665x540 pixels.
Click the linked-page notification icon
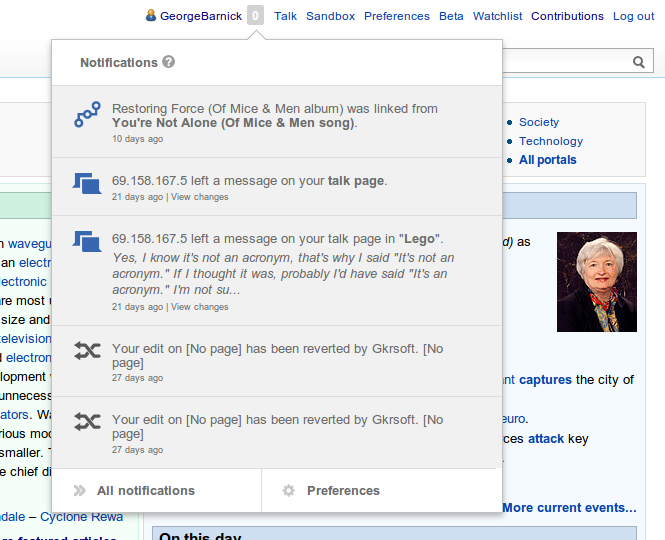point(87,116)
